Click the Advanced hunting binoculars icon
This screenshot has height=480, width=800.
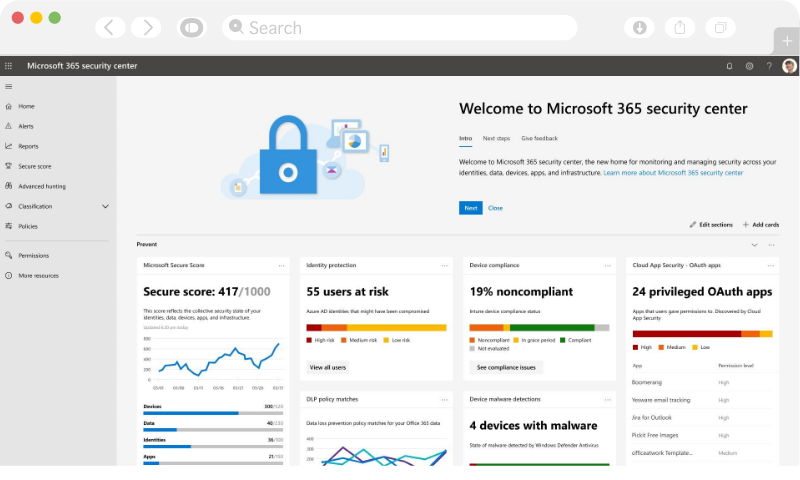[9, 186]
